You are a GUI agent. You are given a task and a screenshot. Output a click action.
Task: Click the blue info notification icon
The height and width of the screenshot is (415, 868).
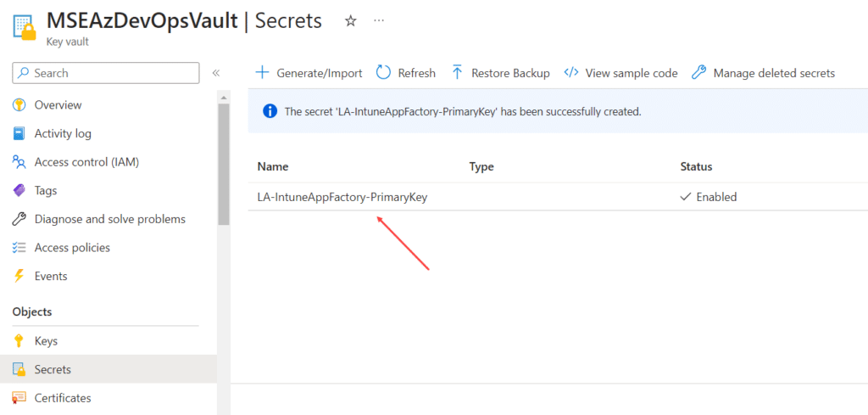click(x=270, y=111)
